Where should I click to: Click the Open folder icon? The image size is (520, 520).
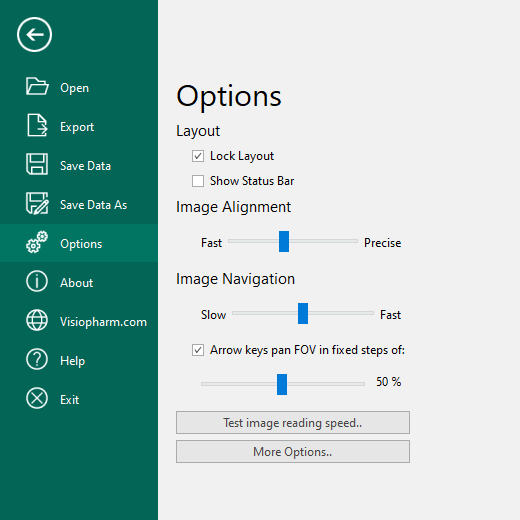[x=37, y=86]
